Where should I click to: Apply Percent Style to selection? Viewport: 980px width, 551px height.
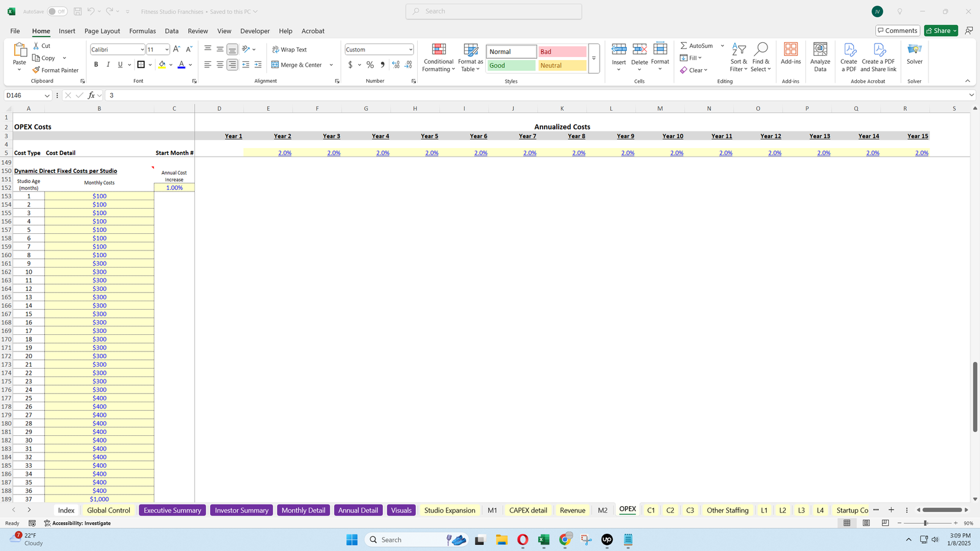tap(369, 64)
